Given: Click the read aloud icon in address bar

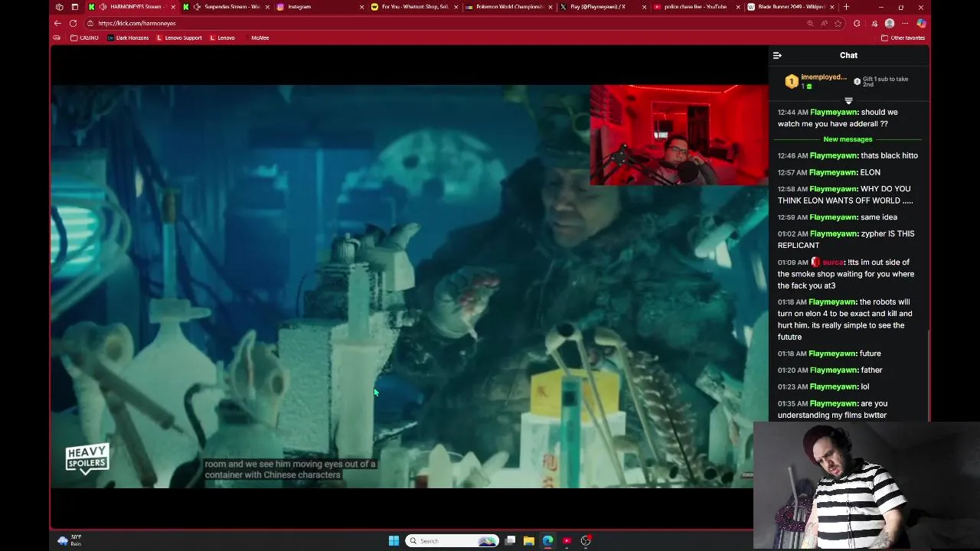Looking at the screenshot, I should (824, 23).
